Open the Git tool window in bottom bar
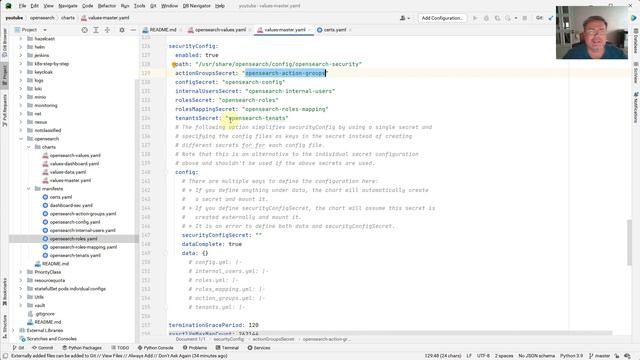The image size is (640, 360). coord(18,348)
